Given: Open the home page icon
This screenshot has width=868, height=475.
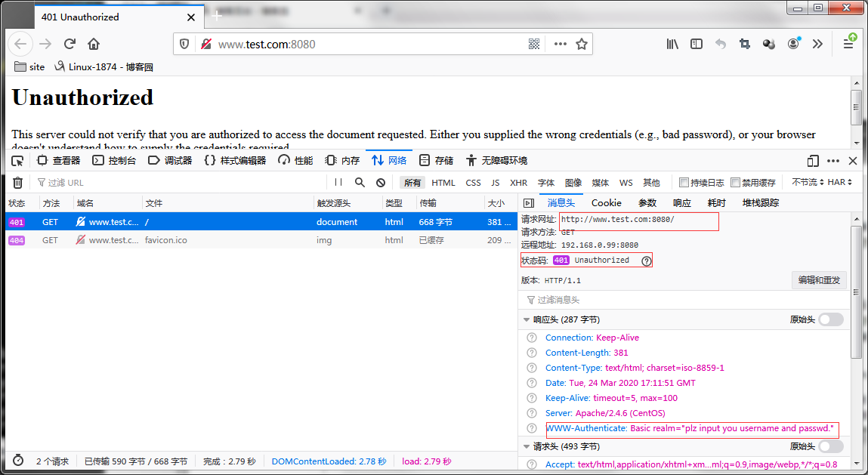Looking at the screenshot, I should (94, 45).
